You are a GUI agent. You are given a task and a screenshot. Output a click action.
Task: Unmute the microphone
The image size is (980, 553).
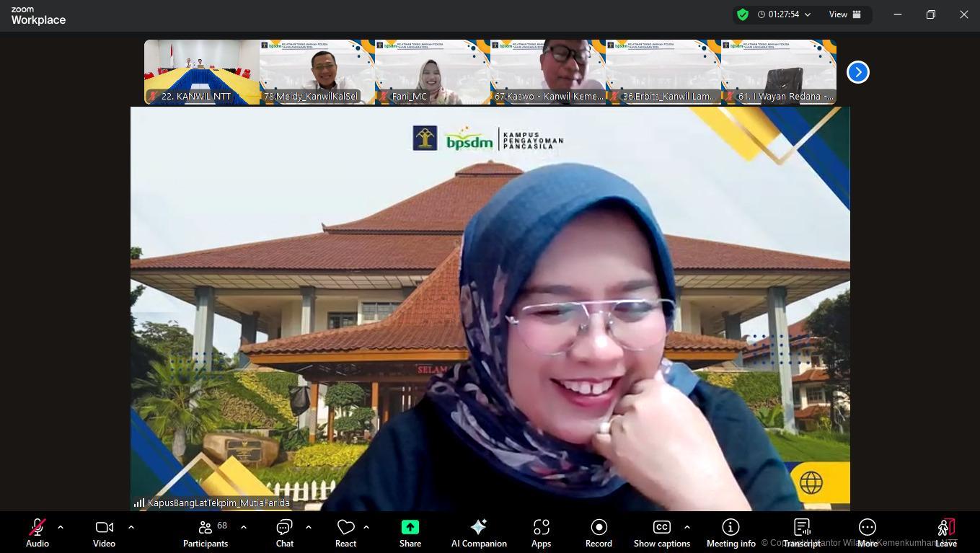[37, 532]
